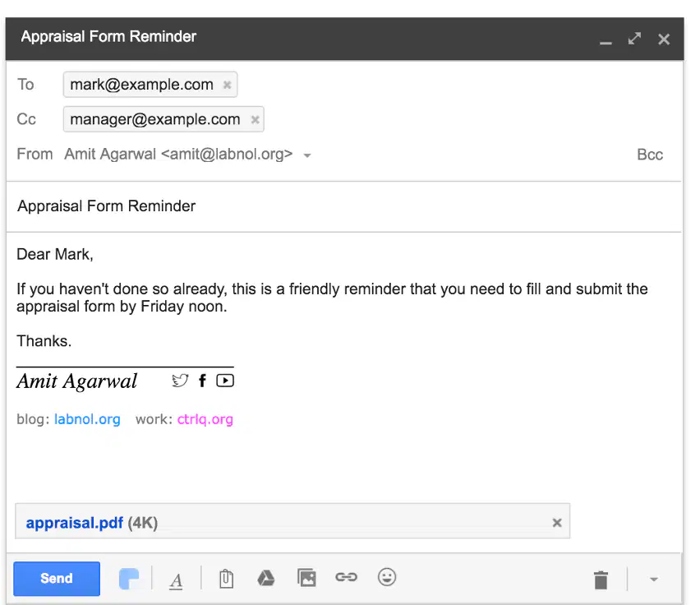
Task: Attach files with the paperclip icon
Action: (226, 579)
